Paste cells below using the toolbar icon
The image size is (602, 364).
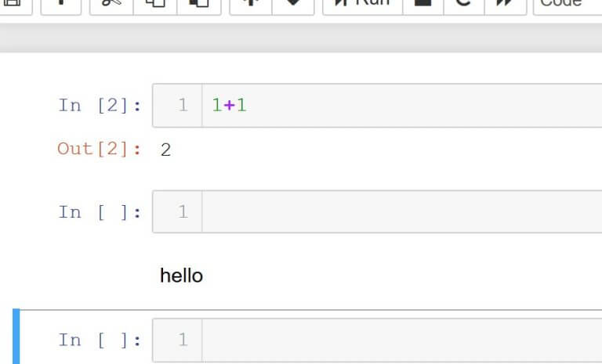(198, 4)
